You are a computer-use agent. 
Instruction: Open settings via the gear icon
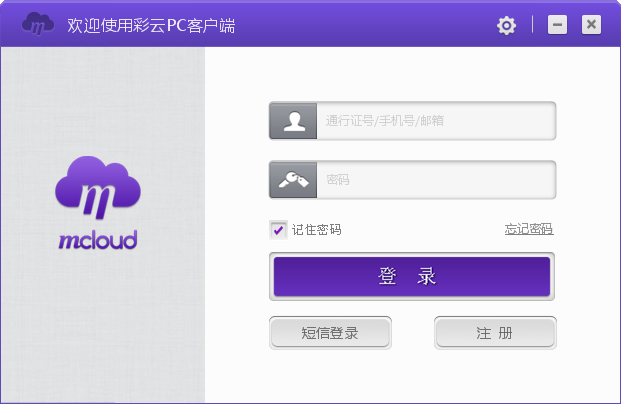(x=506, y=26)
